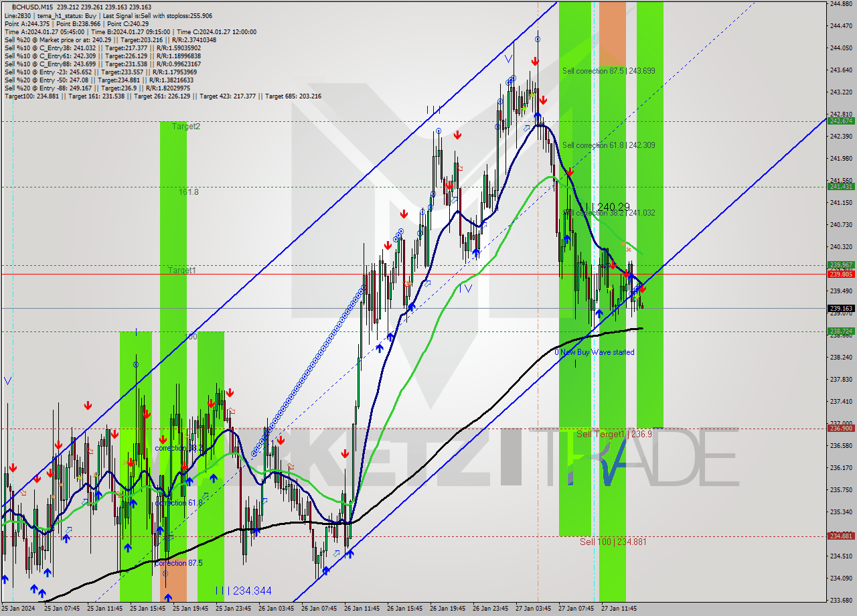Click 'Sell correction 61.8 | 242.309' label
Viewport: 857px width, 616px height.
tap(609, 145)
